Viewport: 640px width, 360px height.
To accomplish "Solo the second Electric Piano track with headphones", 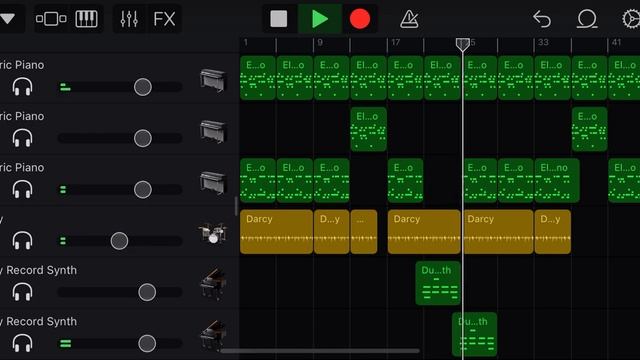I will (x=22, y=138).
